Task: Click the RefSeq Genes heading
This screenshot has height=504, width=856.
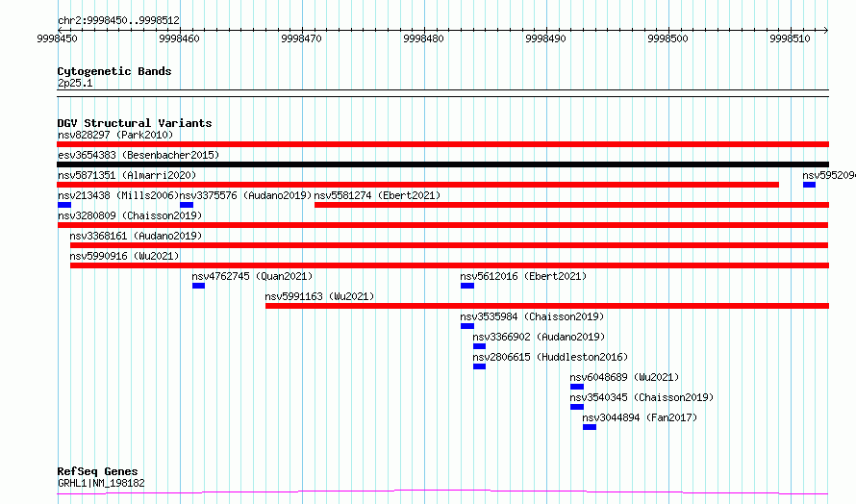Action: click(x=98, y=472)
